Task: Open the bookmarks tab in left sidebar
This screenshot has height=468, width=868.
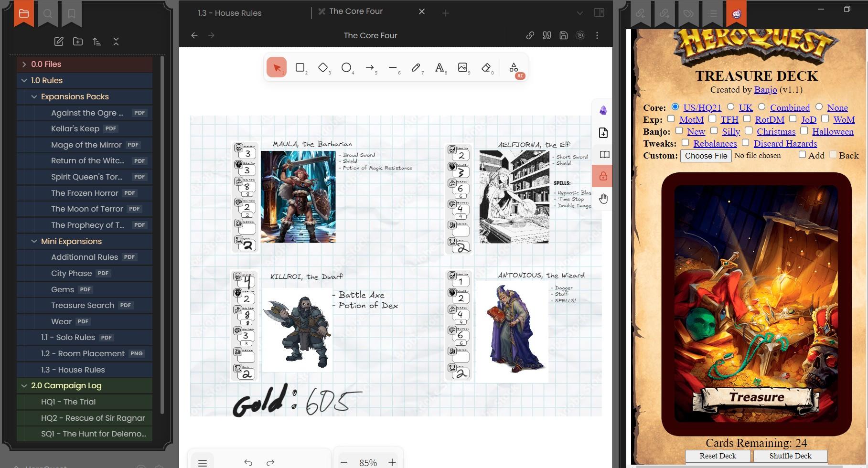Action: tap(72, 13)
